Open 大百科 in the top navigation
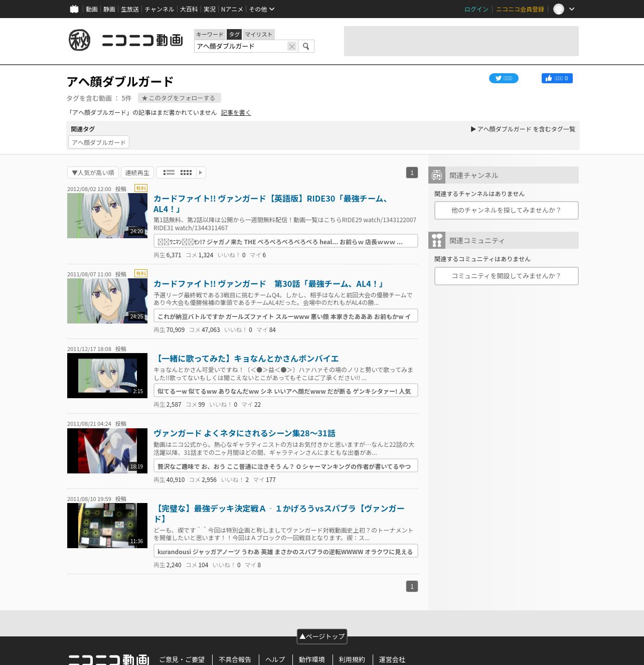This screenshot has width=644, height=665. pos(189,9)
